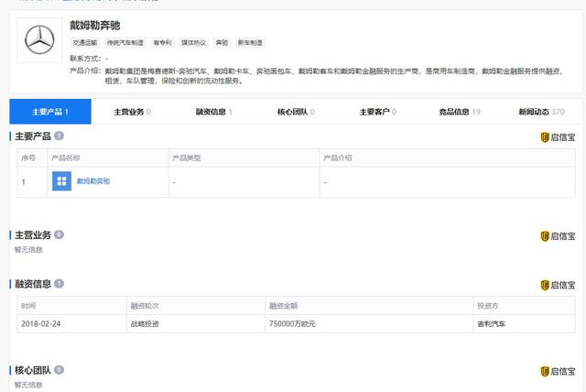Switch to the 融资信息 tab
Image resolution: width=586 pixels, height=392 pixels.
pos(214,112)
